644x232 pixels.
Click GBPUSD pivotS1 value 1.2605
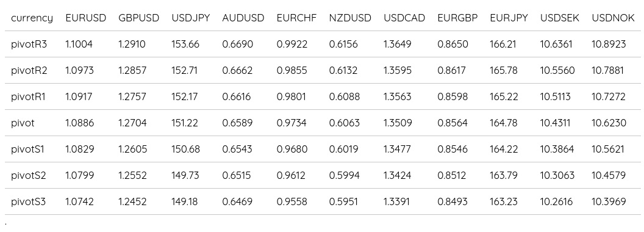point(133,149)
